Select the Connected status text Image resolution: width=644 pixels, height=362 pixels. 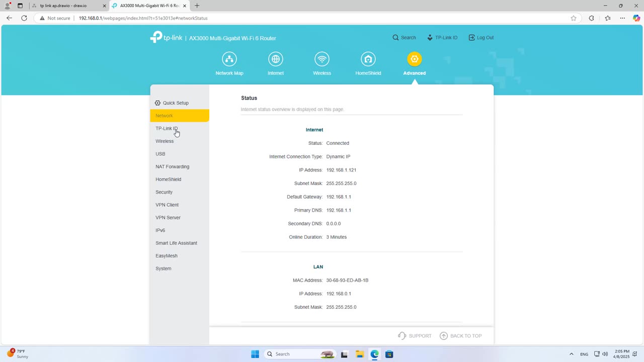pos(338,143)
